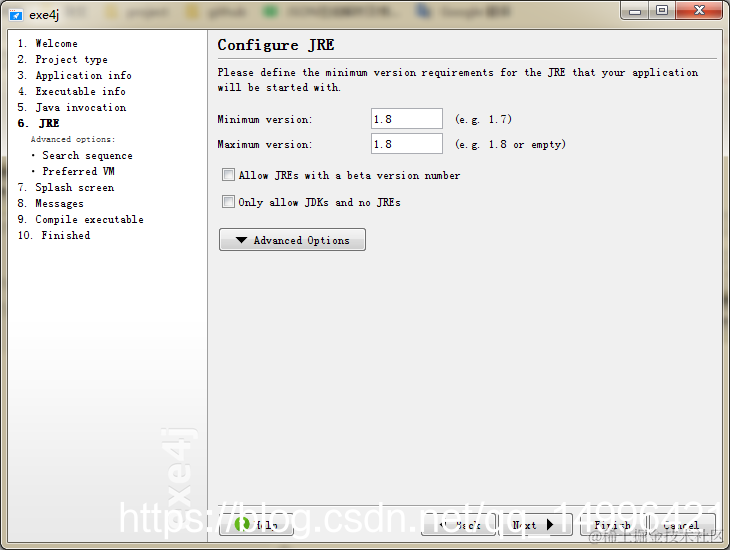
Task: Click the Back button
Action: 459,524
